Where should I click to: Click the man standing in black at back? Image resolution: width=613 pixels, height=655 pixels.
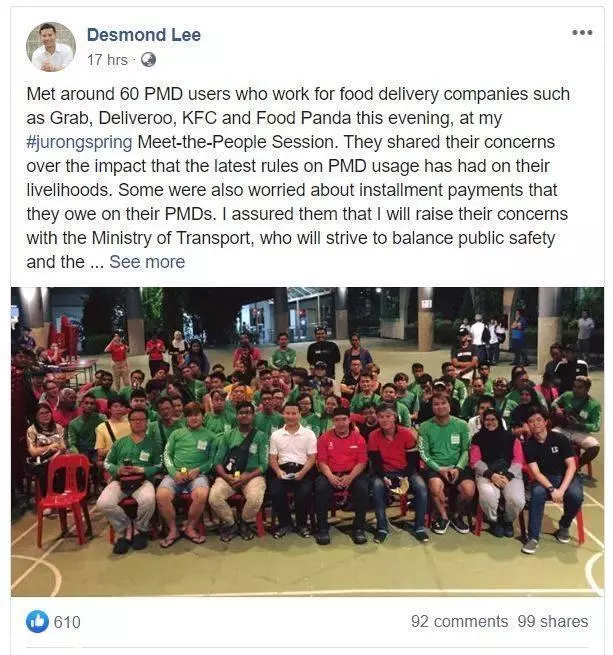click(x=323, y=352)
